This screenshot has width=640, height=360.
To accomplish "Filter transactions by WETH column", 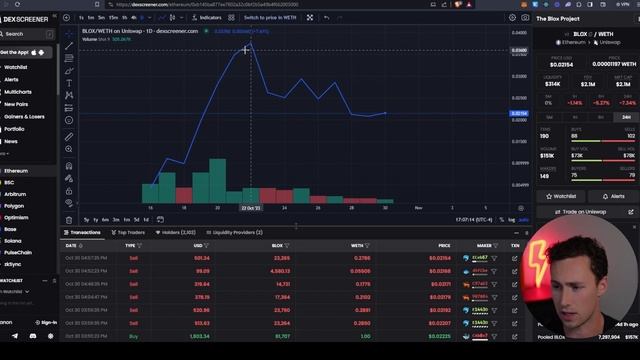I will click(x=367, y=246).
